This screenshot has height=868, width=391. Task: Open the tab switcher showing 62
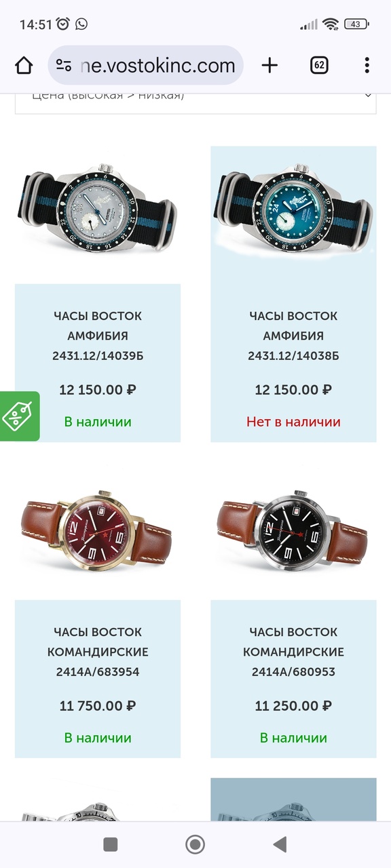(x=319, y=65)
